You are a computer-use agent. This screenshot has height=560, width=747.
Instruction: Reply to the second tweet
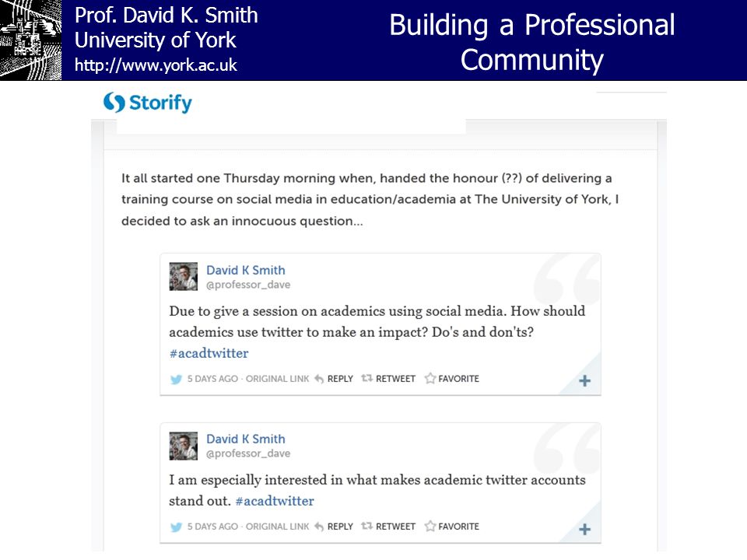(334, 527)
